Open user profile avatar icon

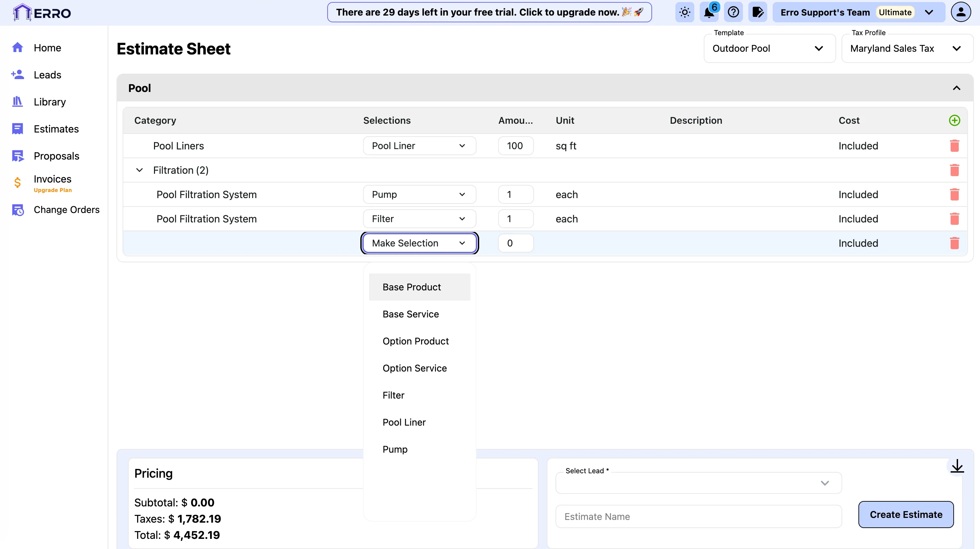(961, 13)
